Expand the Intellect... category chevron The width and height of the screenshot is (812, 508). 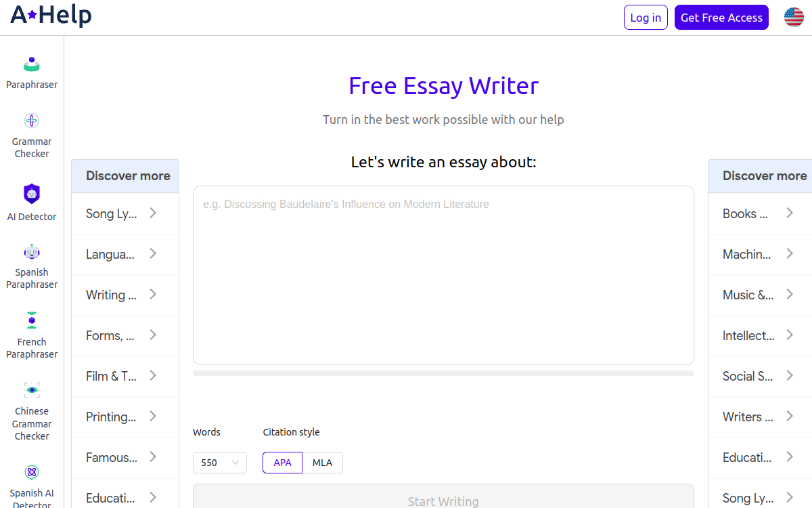click(790, 335)
